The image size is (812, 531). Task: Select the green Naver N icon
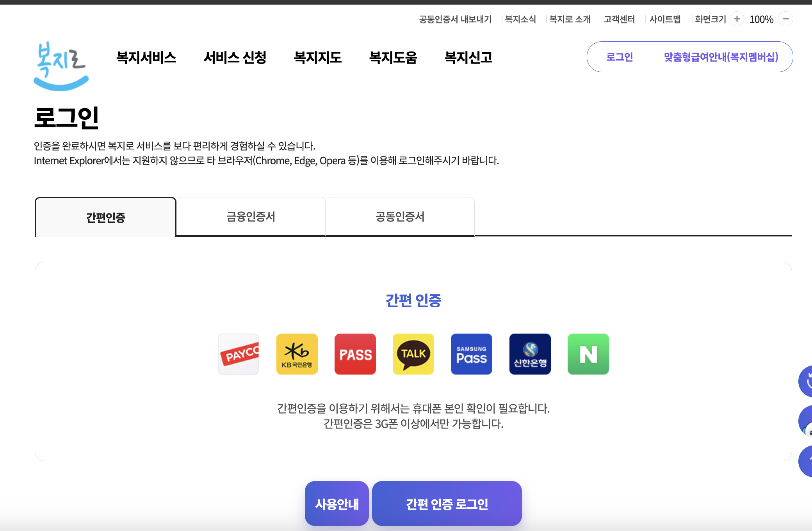pyautogui.click(x=588, y=354)
